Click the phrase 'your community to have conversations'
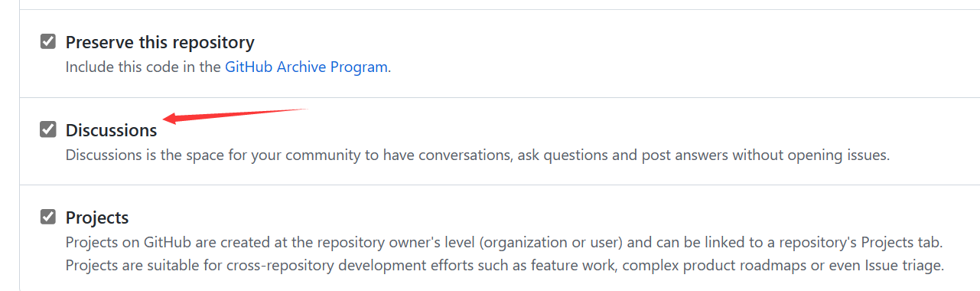This screenshot has height=291, width=980. tap(397, 155)
